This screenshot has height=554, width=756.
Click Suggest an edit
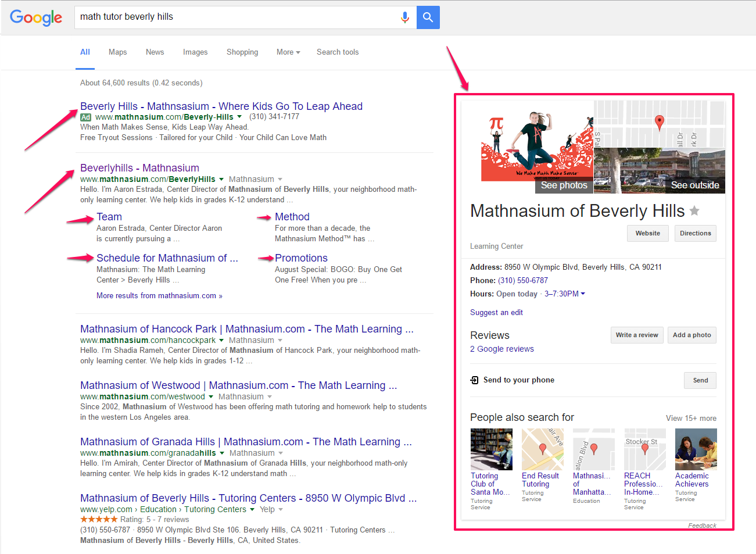click(496, 312)
